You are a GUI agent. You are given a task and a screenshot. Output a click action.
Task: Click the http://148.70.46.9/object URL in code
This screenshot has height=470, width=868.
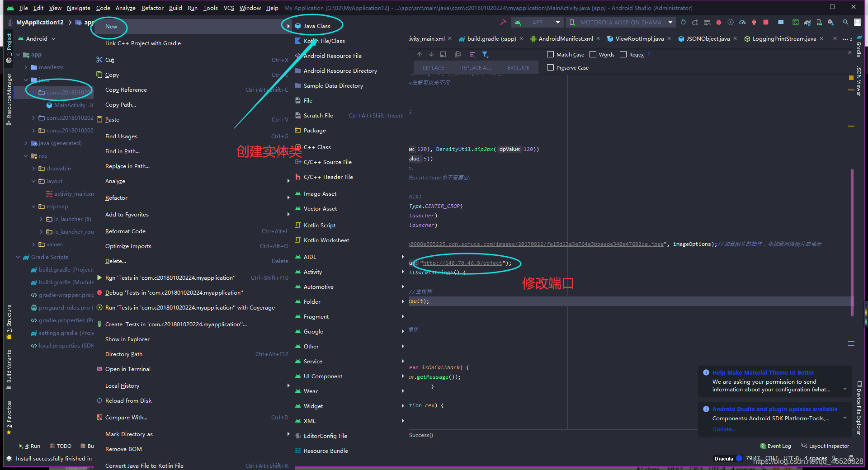tap(462, 263)
